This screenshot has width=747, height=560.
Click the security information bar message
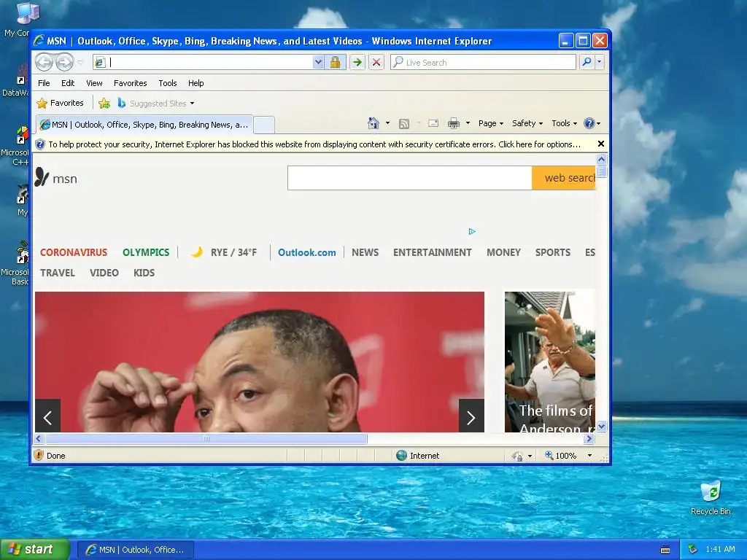tap(314, 144)
